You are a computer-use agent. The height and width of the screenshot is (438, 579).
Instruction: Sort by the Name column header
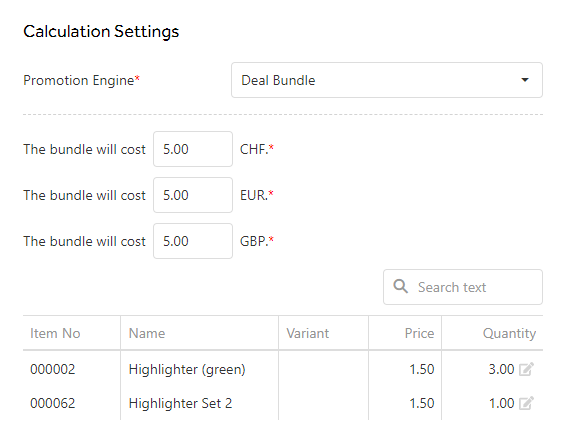(147, 333)
